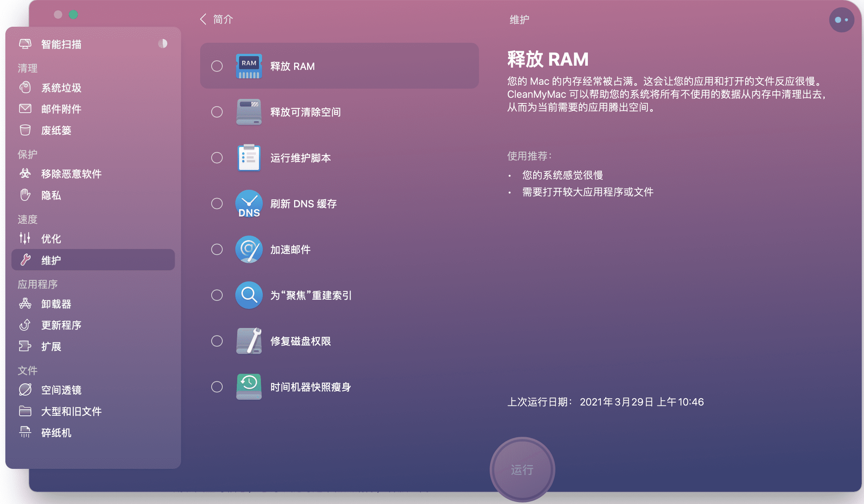
Task: Click the 时间机器快照瘦身 task label
Action: (x=311, y=387)
